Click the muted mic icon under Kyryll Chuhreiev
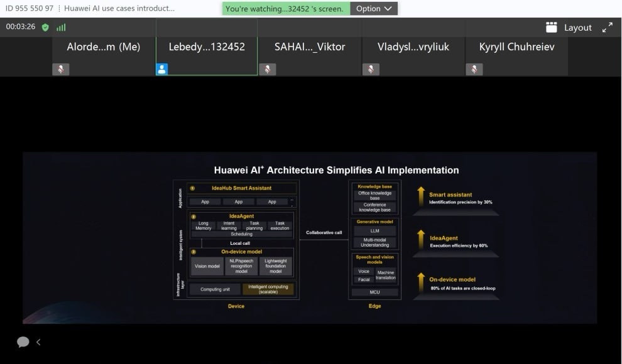 (474, 69)
